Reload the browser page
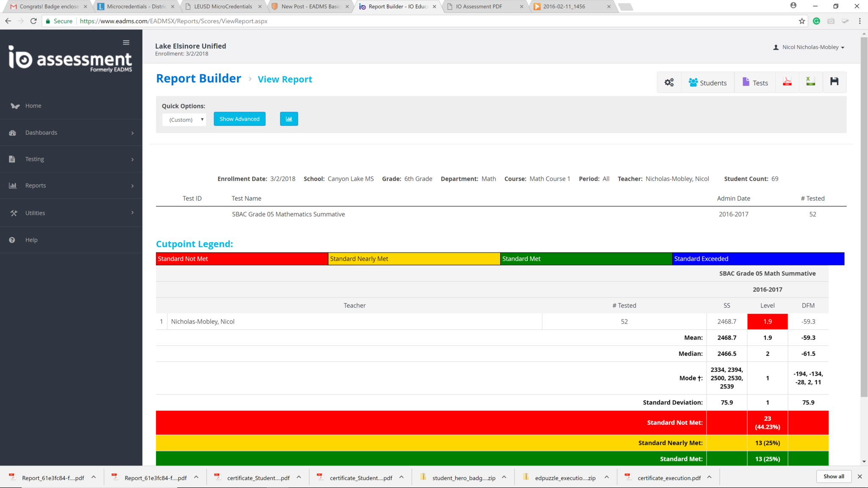 pos(33,21)
